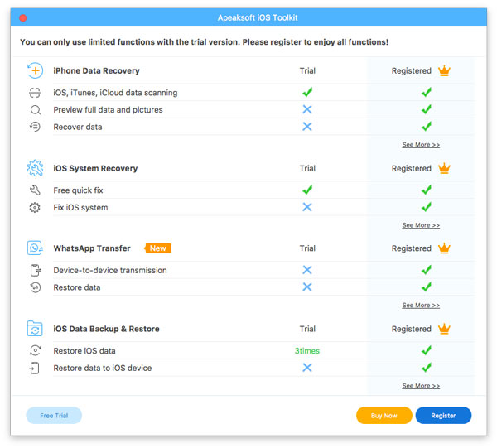497x448 pixels.
Task: Click the crown icon in WhatsApp Transfer header
Action: click(x=444, y=248)
